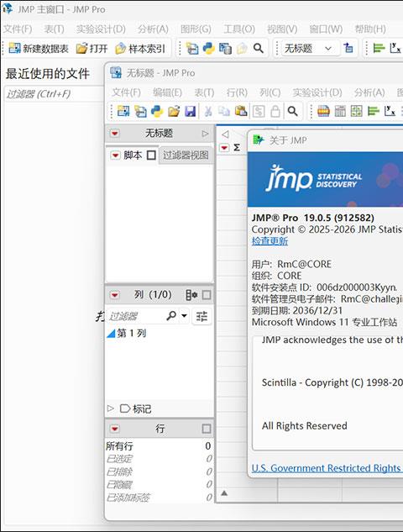Open the red triangle menu beside 无标题 table panel
Viewport: 403px width, 532px height.
tap(115, 133)
